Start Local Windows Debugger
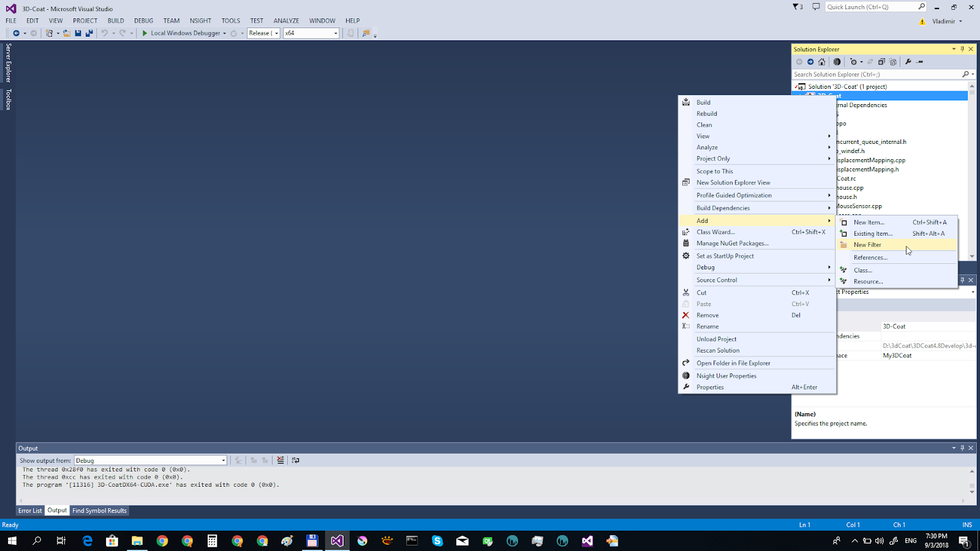The image size is (980, 551). [x=181, y=33]
